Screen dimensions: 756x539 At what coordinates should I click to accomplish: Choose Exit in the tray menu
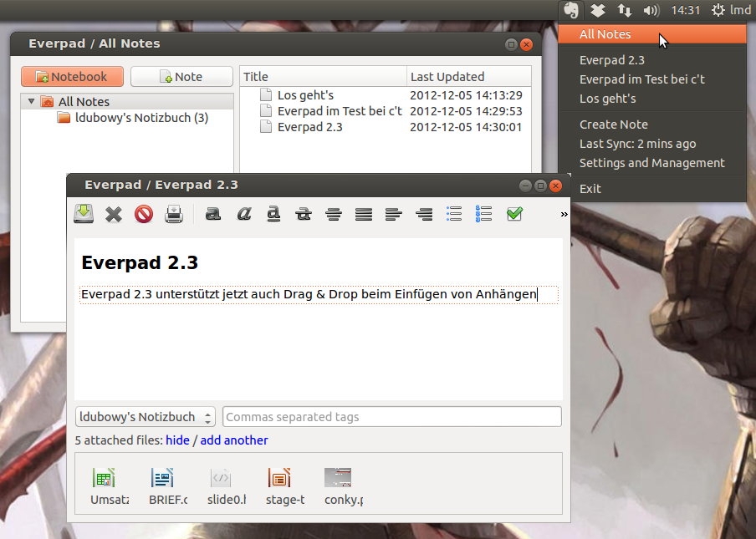652,189
